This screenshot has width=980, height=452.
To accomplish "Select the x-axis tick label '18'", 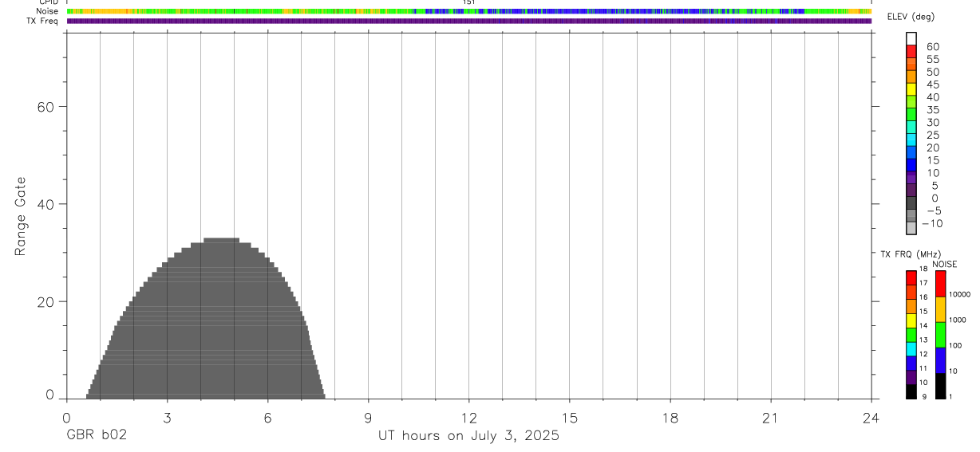I will [670, 418].
